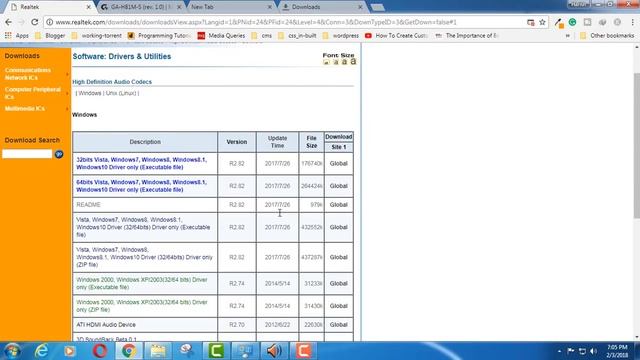Switch to the New Tab tab
Viewport: 640px width, 360px height.
(231, 7)
